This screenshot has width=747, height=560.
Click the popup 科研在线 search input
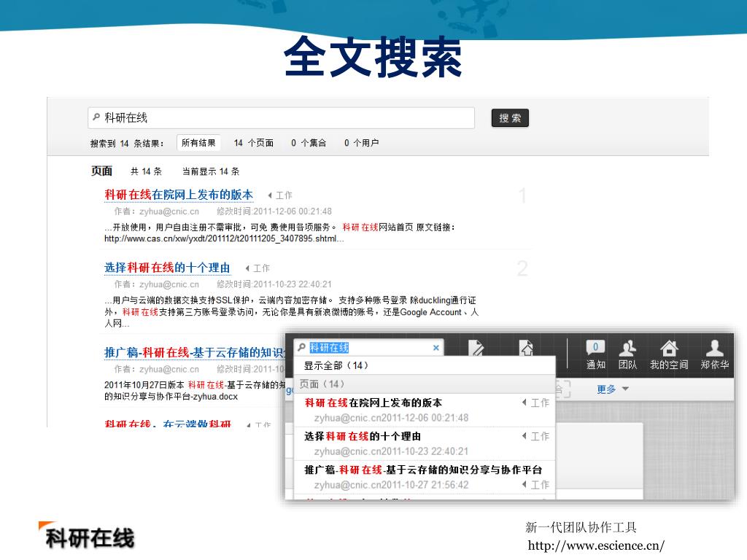coord(369,348)
